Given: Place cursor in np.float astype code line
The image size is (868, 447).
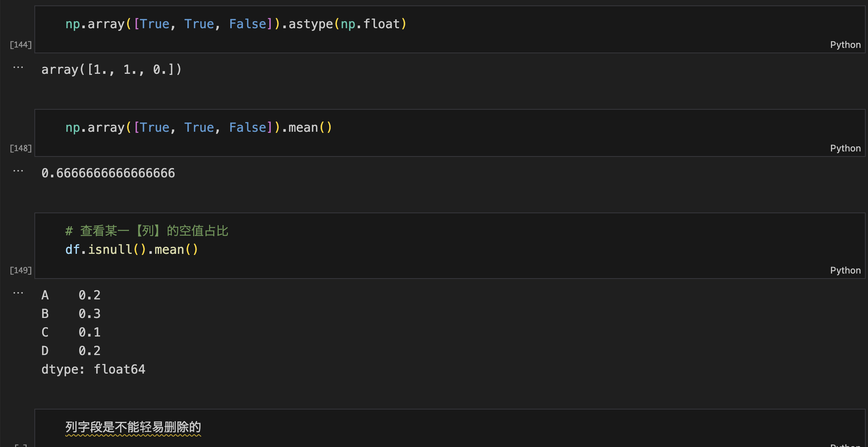Looking at the screenshot, I should (x=236, y=24).
